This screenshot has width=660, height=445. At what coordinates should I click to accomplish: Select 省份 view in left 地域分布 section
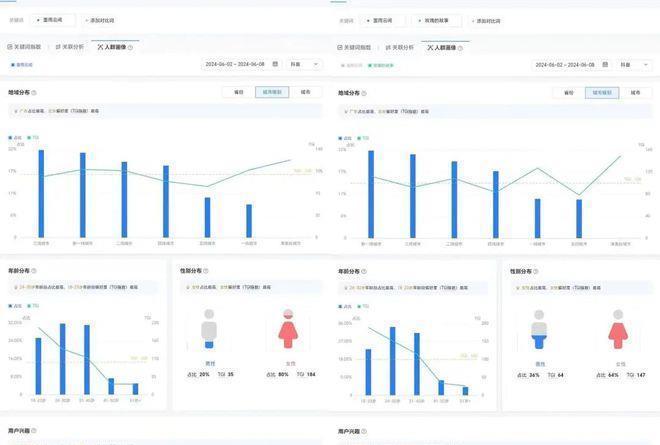point(238,92)
